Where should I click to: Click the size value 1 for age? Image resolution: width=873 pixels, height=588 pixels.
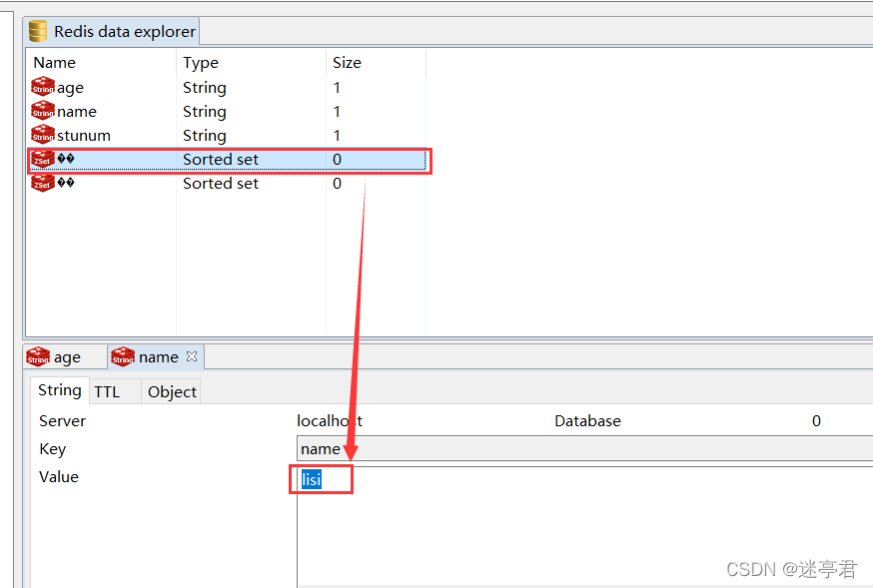click(x=337, y=87)
